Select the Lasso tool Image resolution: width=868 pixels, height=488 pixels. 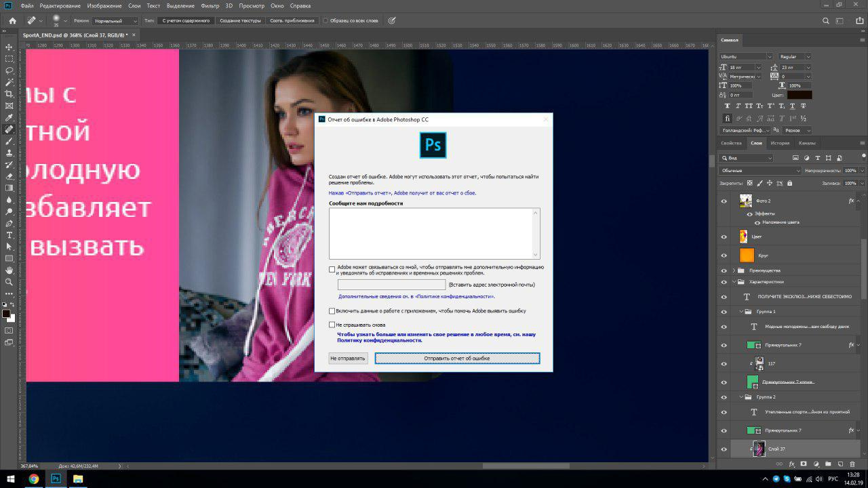click(9, 70)
